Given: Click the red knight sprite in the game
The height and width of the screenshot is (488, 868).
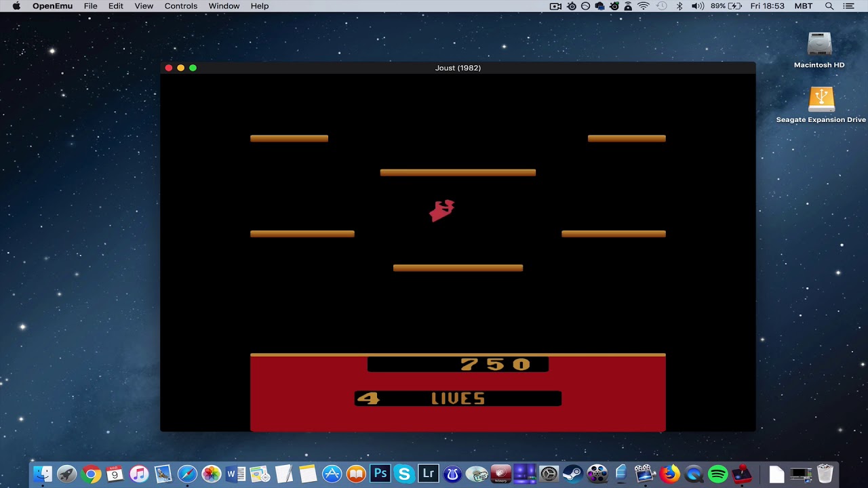Looking at the screenshot, I should tap(442, 211).
